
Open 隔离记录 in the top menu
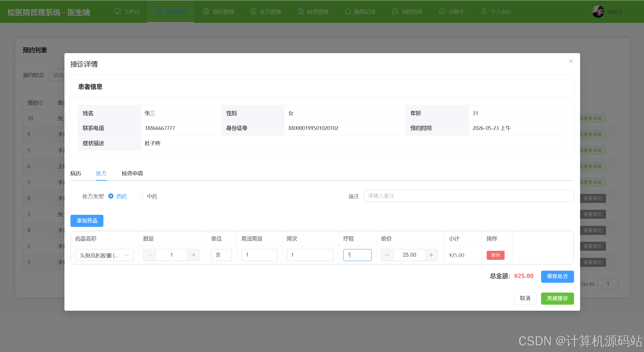coord(360,12)
